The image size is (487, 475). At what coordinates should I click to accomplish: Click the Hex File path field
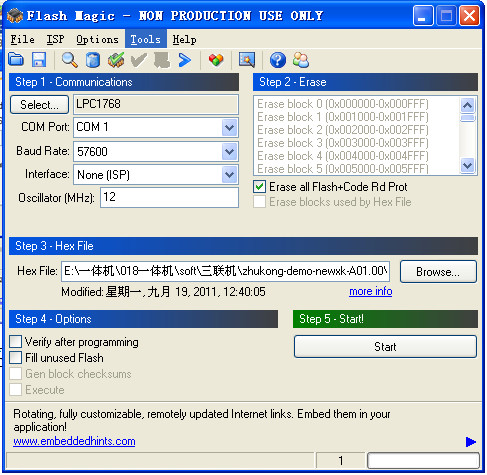(x=225, y=271)
